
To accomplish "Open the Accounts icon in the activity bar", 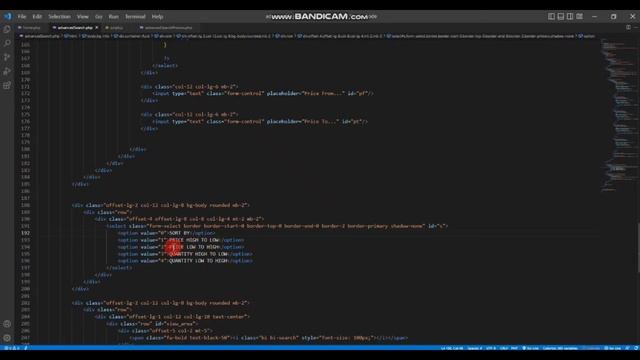I will (x=7, y=324).
